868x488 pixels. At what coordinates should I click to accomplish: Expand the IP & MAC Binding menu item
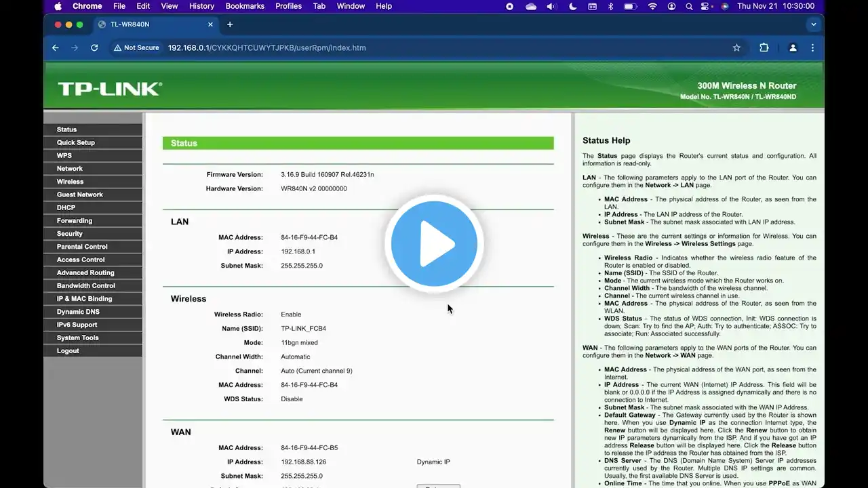point(93,299)
